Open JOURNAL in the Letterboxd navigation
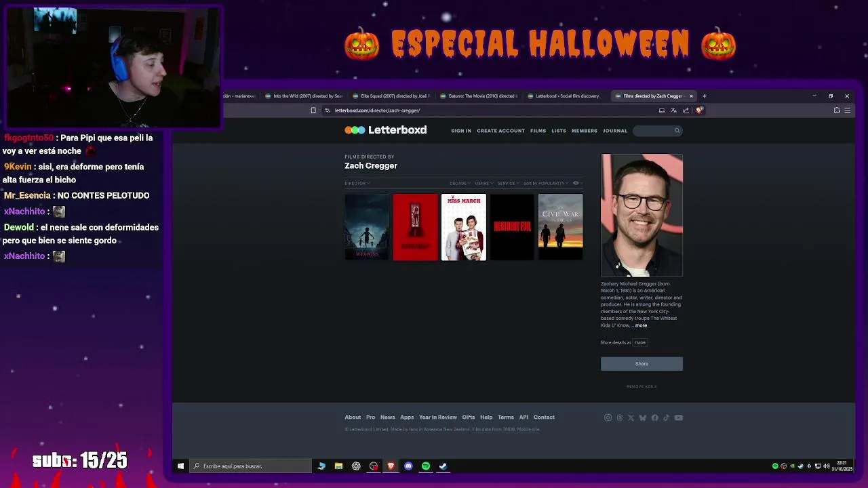Viewport: 868px width, 488px height. (x=615, y=131)
